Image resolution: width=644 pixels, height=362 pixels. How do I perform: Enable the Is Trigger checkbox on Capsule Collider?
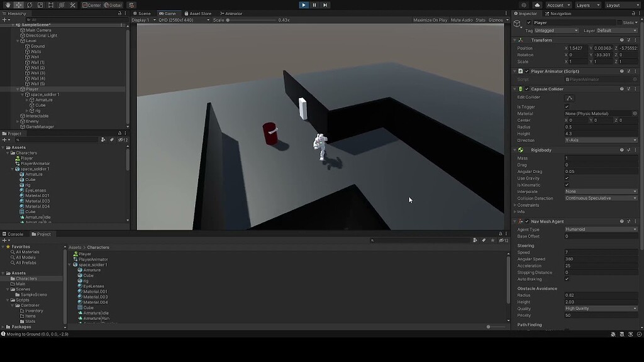[x=567, y=107]
